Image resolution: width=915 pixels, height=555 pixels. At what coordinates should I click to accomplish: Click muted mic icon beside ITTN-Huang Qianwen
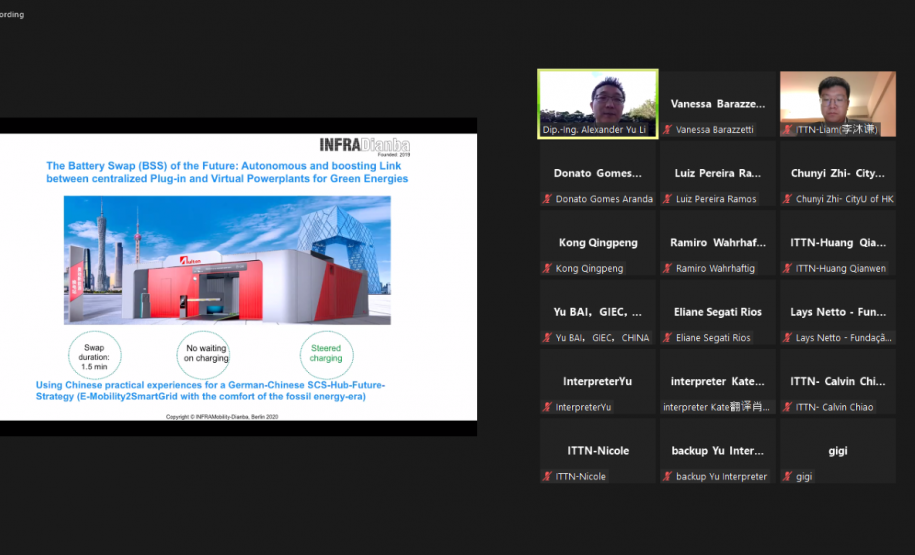point(787,268)
